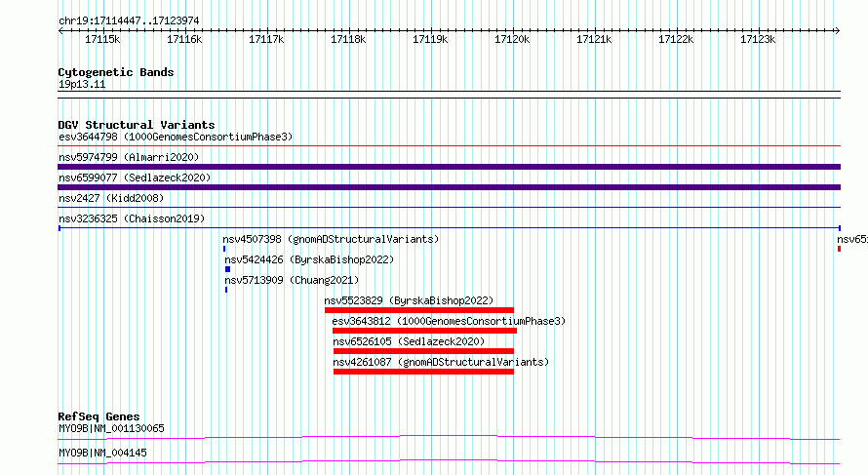Click the 19p13.11 band label
Image resolution: width=868 pixels, height=475 pixels.
pyautogui.click(x=82, y=84)
